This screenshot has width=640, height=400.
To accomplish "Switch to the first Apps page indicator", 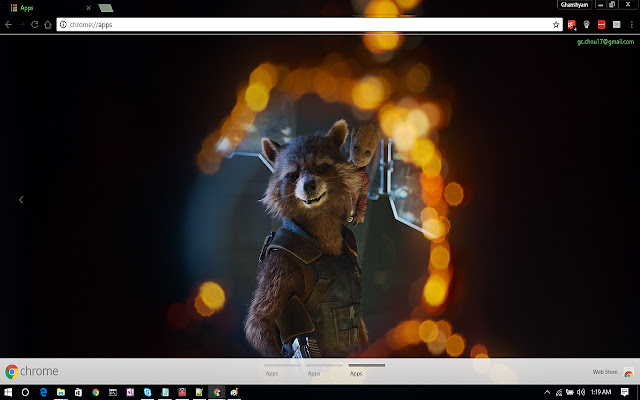I will 282,370.
